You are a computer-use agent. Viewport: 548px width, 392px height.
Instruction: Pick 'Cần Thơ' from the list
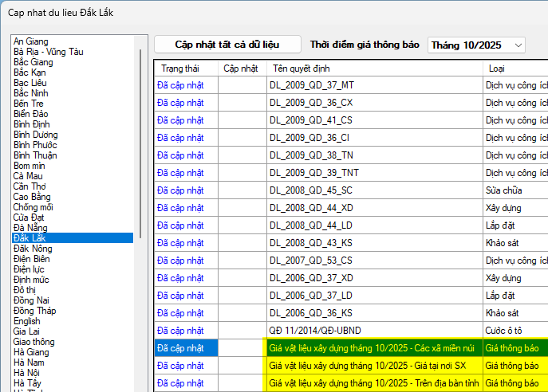pyautogui.click(x=31, y=186)
